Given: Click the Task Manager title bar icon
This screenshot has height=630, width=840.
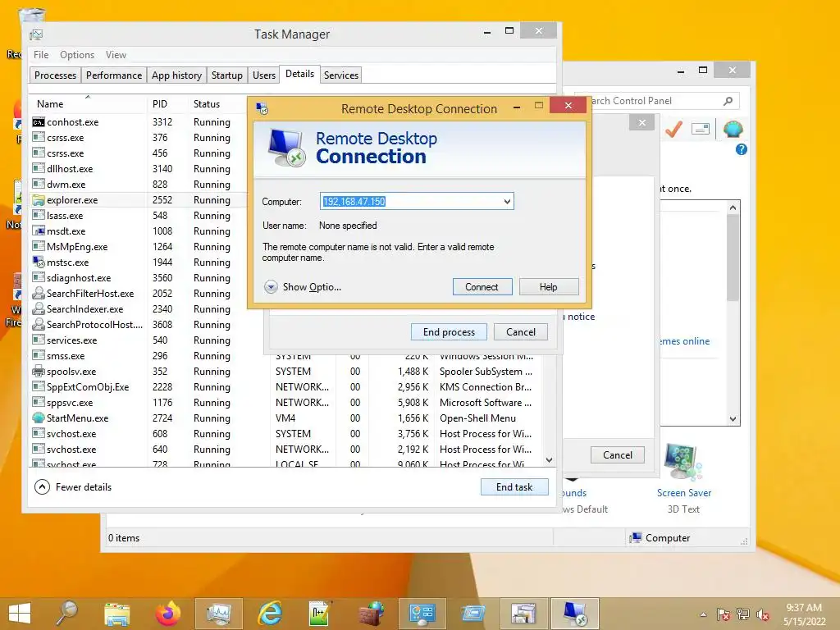Looking at the screenshot, I should click(x=36, y=34).
